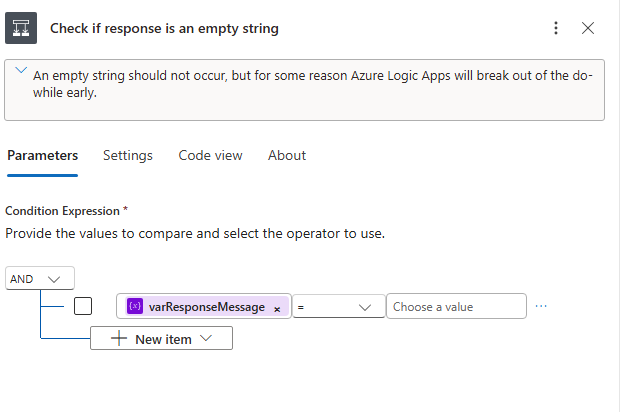Click the plus icon on New item
This screenshot has height=412, width=620.
click(x=119, y=339)
